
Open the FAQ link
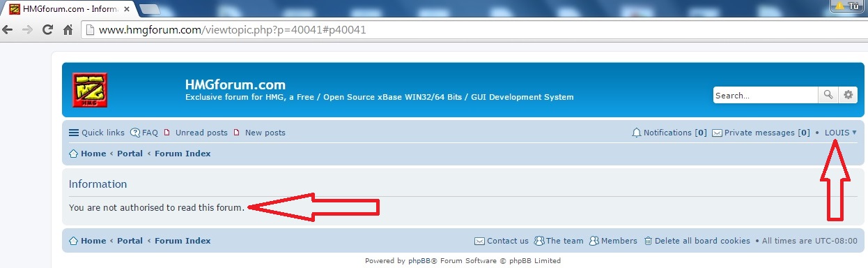144,133
